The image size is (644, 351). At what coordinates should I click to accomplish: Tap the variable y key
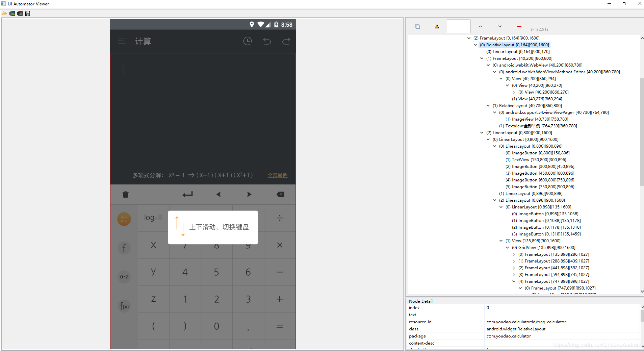tap(153, 272)
